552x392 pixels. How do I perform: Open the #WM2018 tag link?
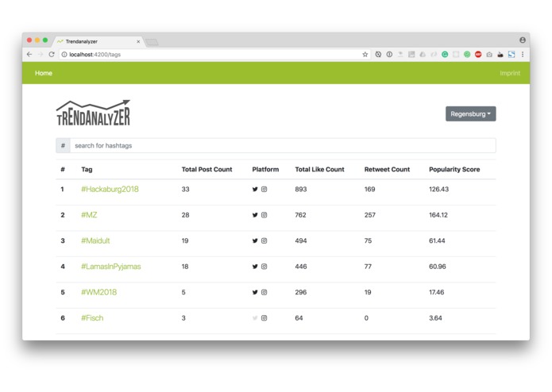pos(99,292)
